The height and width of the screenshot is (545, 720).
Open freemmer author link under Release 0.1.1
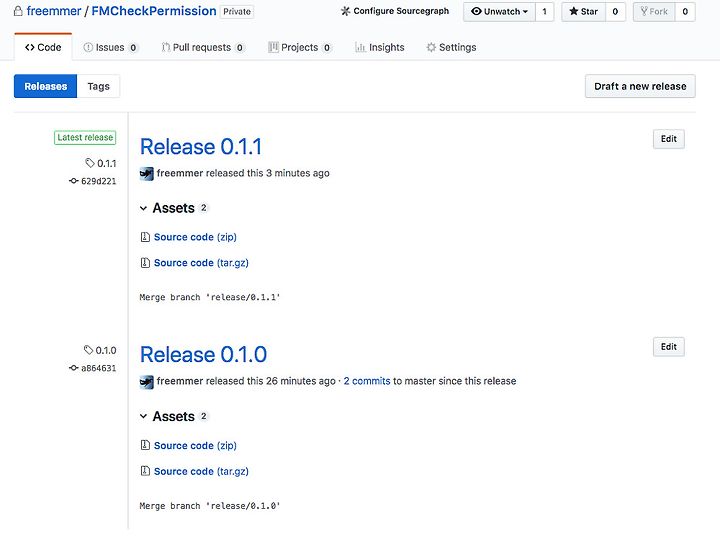pyautogui.click(x=180, y=173)
